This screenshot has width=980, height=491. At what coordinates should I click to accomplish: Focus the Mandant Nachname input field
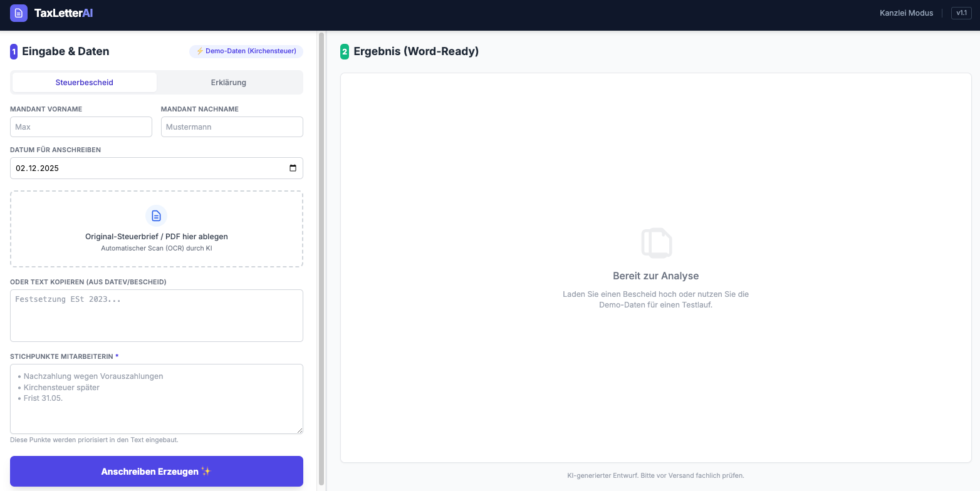232,127
